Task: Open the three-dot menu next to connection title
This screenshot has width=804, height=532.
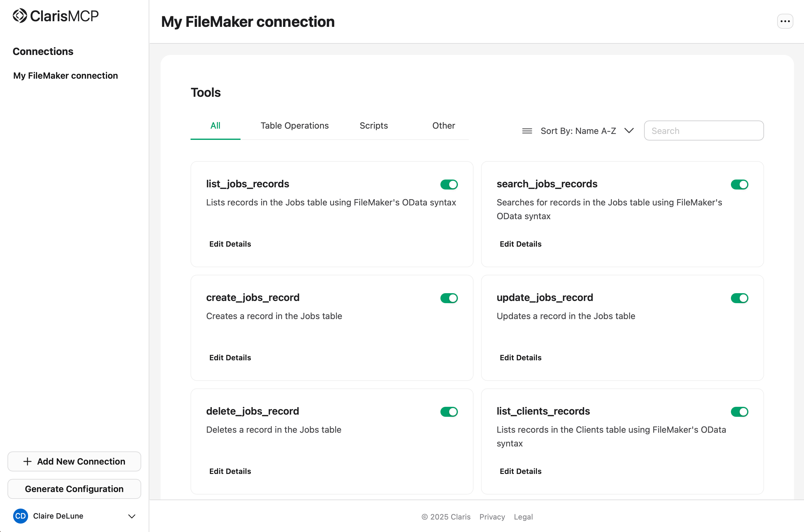Action: (x=785, y=21)
